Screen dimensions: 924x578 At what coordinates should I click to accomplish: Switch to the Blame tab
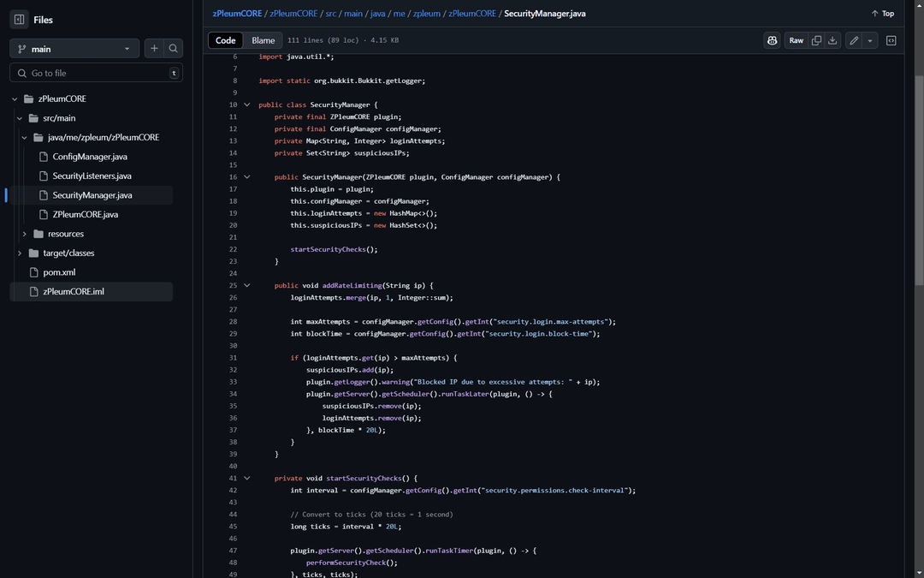click(263, 40)
